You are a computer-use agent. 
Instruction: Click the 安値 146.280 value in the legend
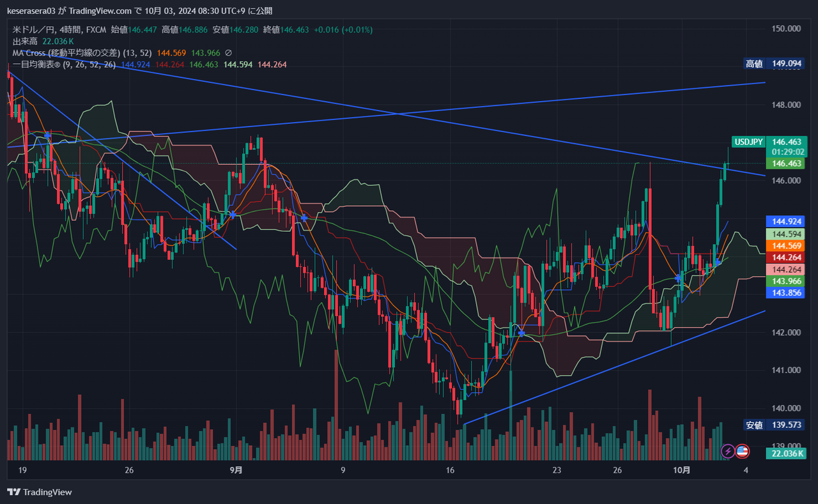tap(235, 30)
